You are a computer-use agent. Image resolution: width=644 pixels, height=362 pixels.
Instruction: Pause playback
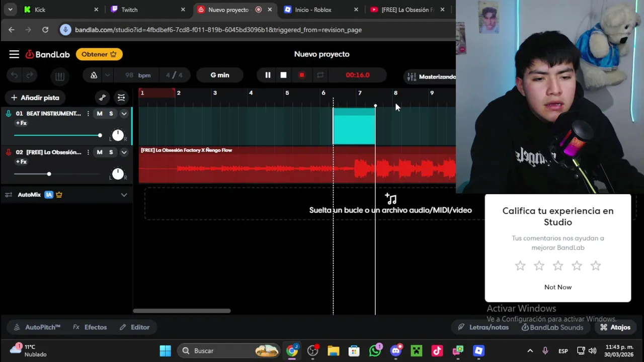pyautogui.click(x=268, y=75)
